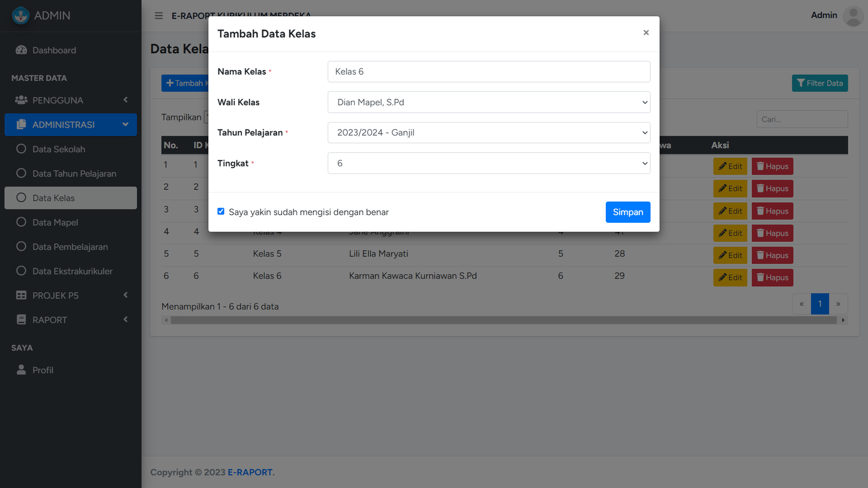This screenshot has height=488, width=868.
Task: Click the Nama Kelas input field
Action: point(488,72)
